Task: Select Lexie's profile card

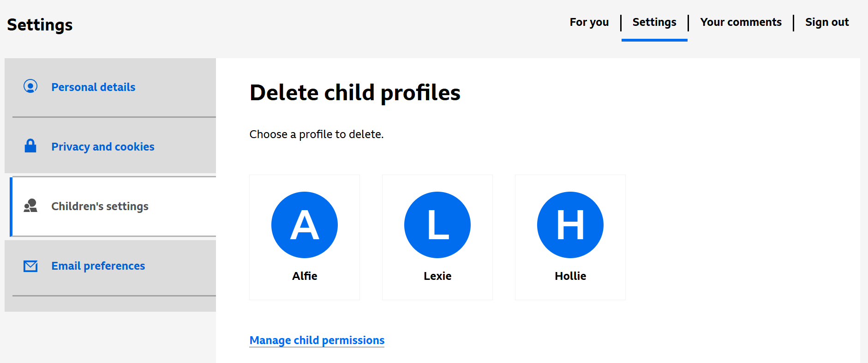Action: coord(437,237)
